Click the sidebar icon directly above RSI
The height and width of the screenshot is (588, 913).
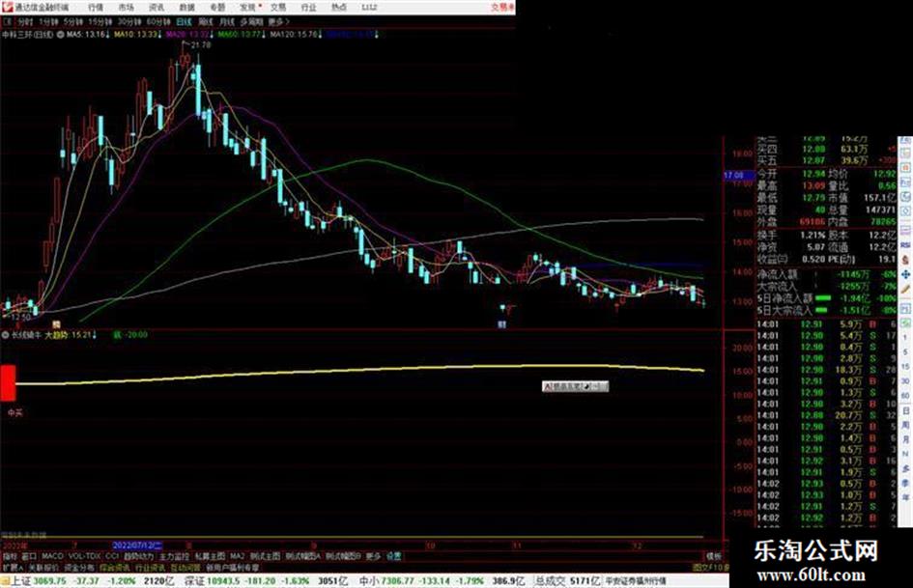tap(905, 230)
